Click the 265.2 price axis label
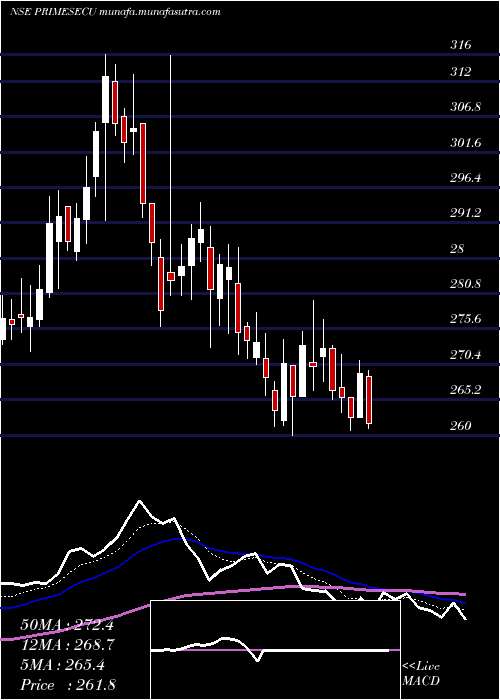500x700 pixels. pos(465,390)
